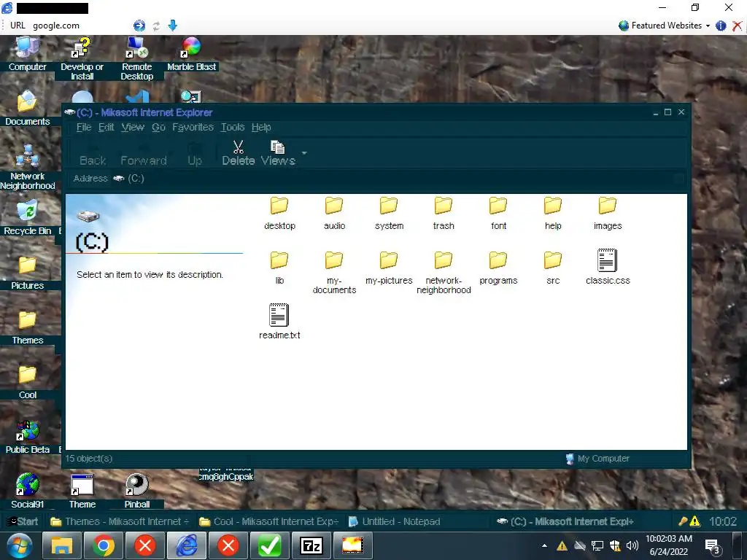747x560 pixels.
Task: Click the Cool desktop folder
Action: (27, 382)
